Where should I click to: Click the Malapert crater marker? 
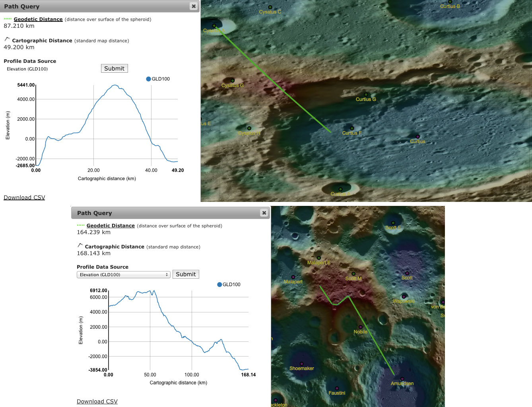click(293, 277)
